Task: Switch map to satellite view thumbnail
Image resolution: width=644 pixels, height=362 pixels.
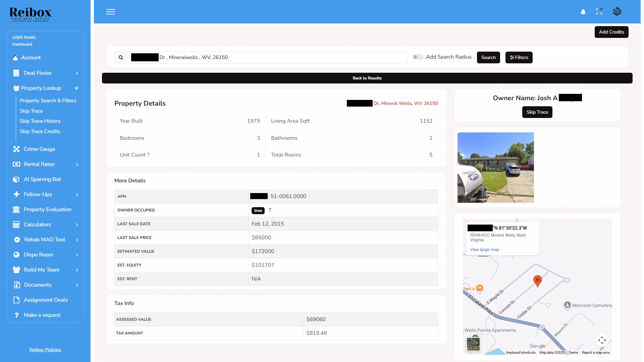Action: (473, 344)
